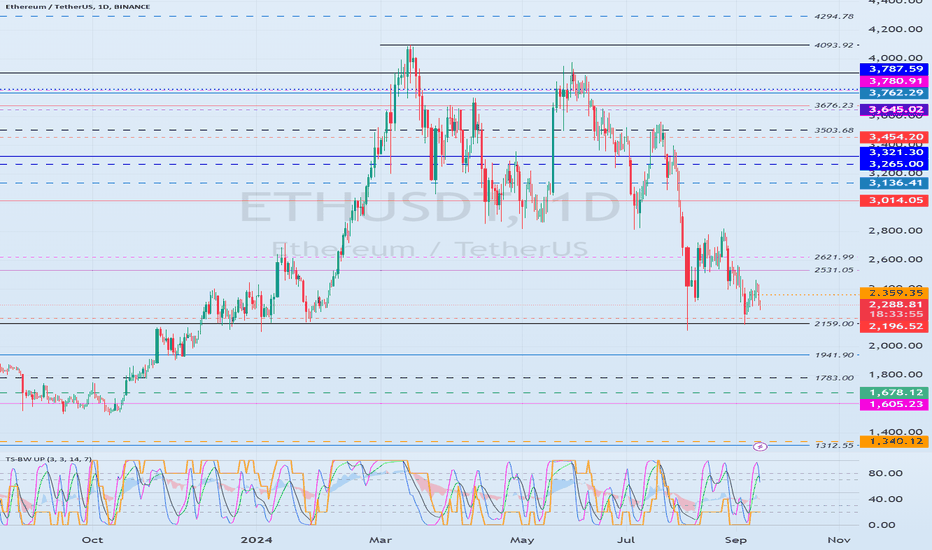Select the 3676.23 line label
932x550 pixels.
[x=834, y=106]
